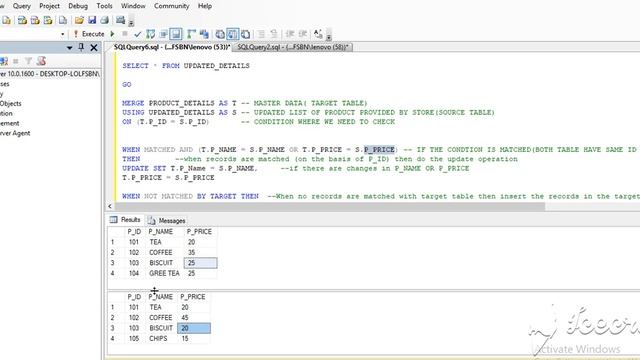Toggle IntelliSense Enabled
Viewport: 640px width, 360px height.
(x=176, y=34)
